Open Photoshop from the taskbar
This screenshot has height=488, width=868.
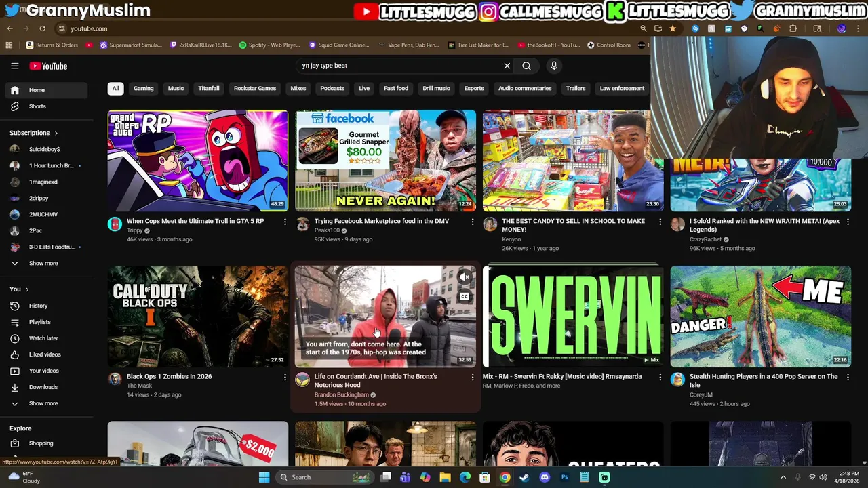(x=564, y=477)
